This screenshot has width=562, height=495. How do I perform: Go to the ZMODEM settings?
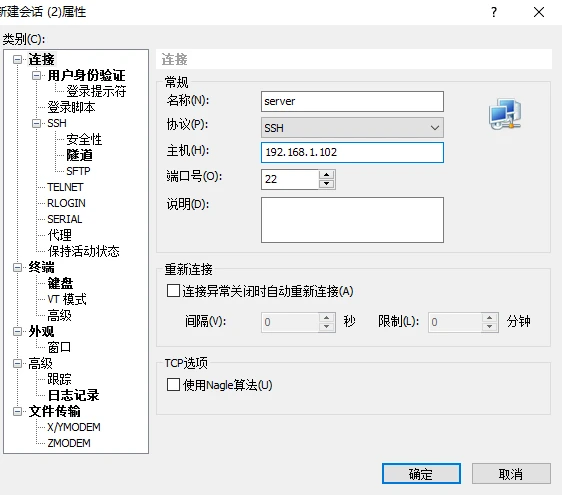click(69, 443)
